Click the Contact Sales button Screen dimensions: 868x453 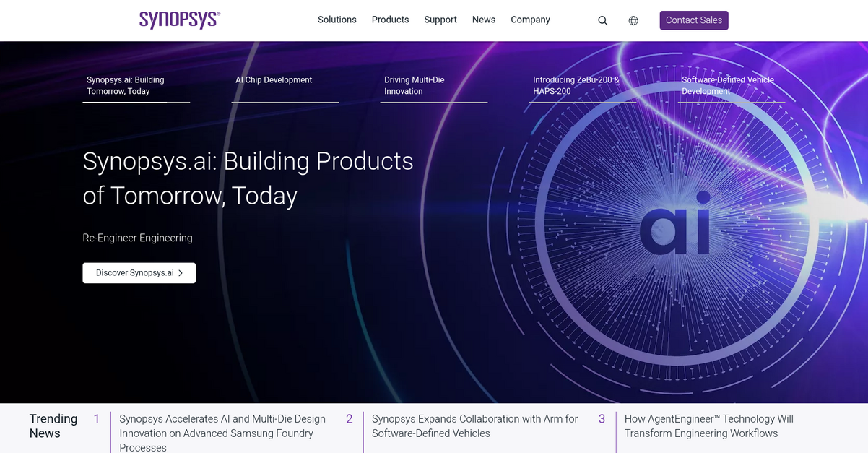coord(694,20)
